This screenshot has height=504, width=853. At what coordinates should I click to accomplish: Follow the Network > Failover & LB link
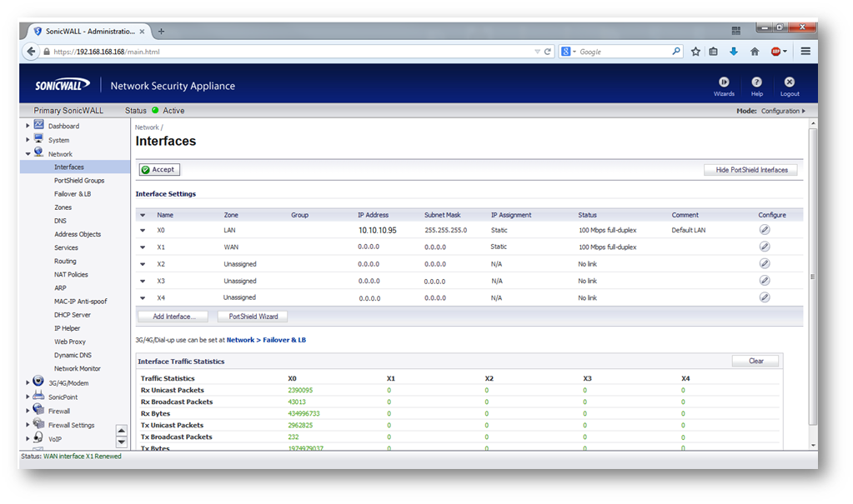(266, 340)
